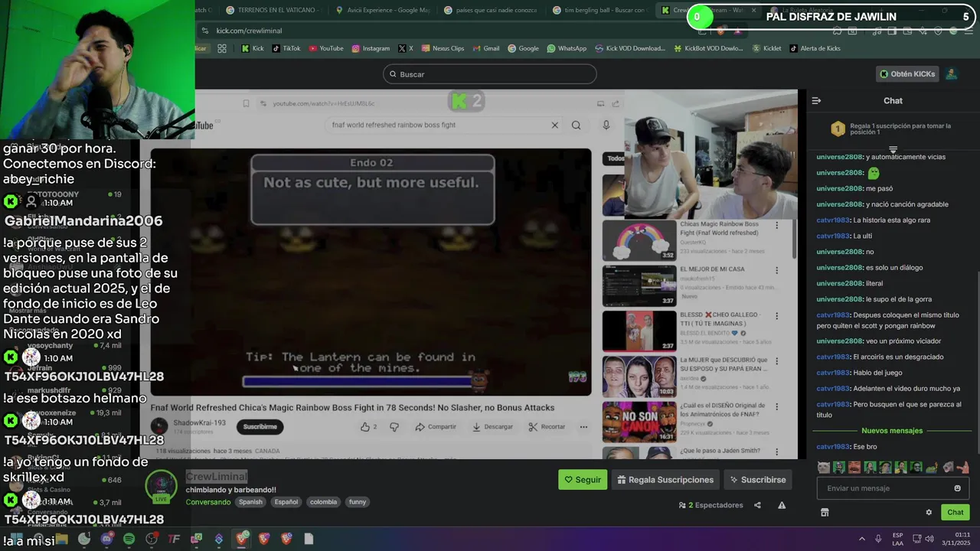Collapse the chat panel with the arrow icon

[816, 100]
